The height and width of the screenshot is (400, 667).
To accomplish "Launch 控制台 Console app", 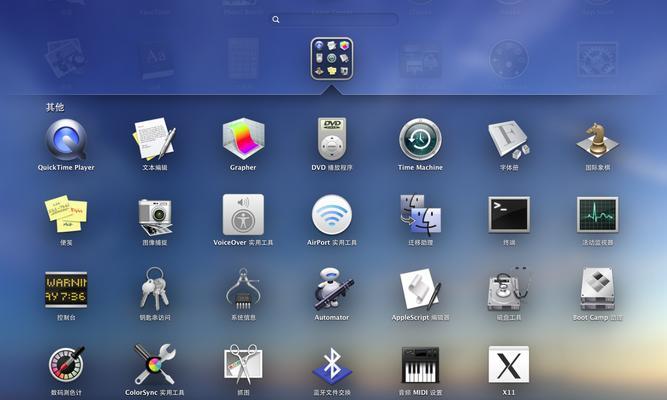I will pyautogui.click(x=66, y=290).
